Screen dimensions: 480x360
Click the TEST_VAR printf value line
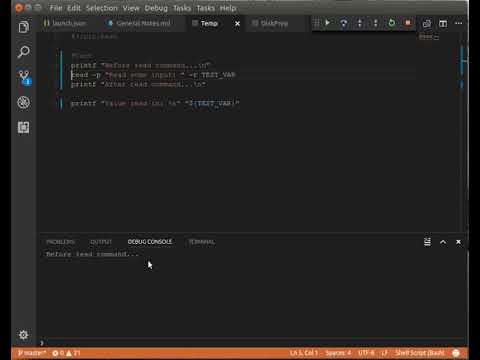(155, 104)
